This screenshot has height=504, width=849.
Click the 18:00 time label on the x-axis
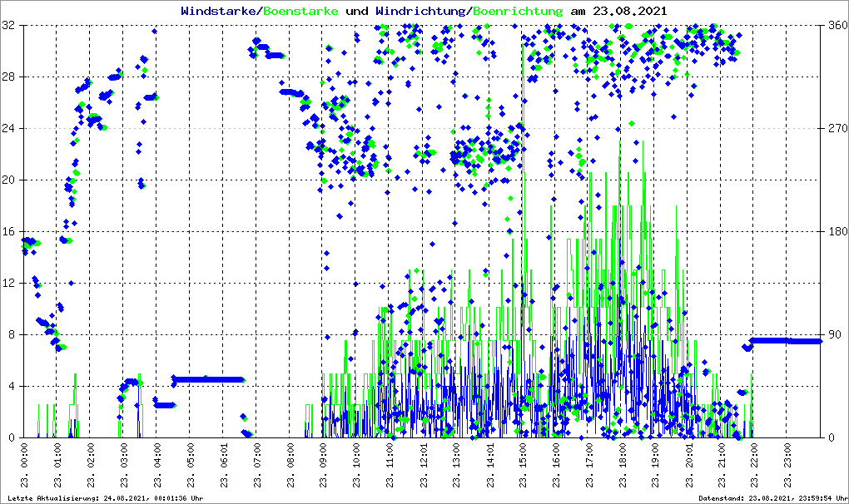click(x=623, y=466)
